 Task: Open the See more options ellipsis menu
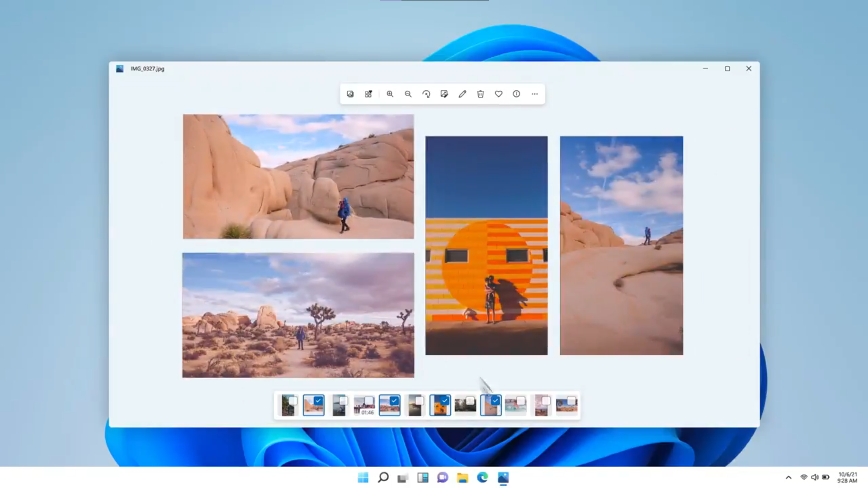(x=535, y=94)
